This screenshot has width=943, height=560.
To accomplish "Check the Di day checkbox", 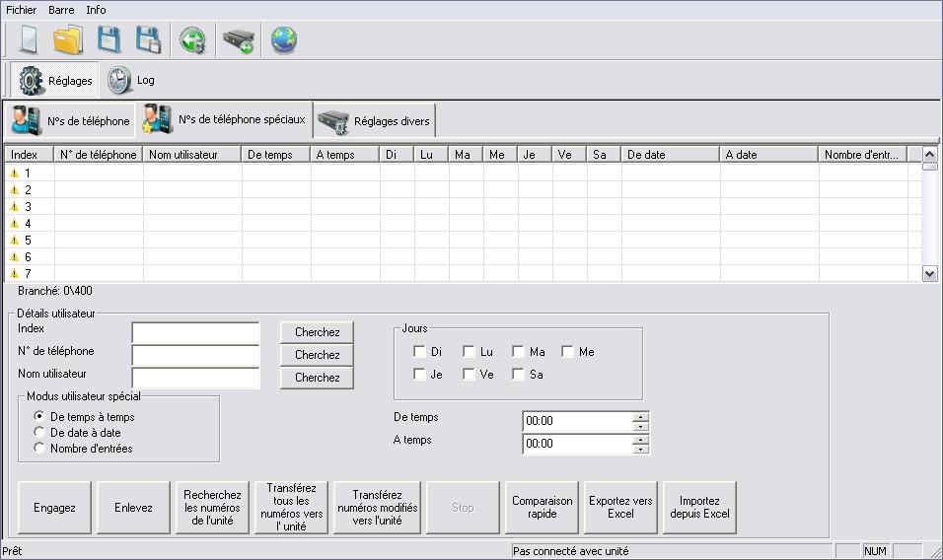I will (420, 351).
